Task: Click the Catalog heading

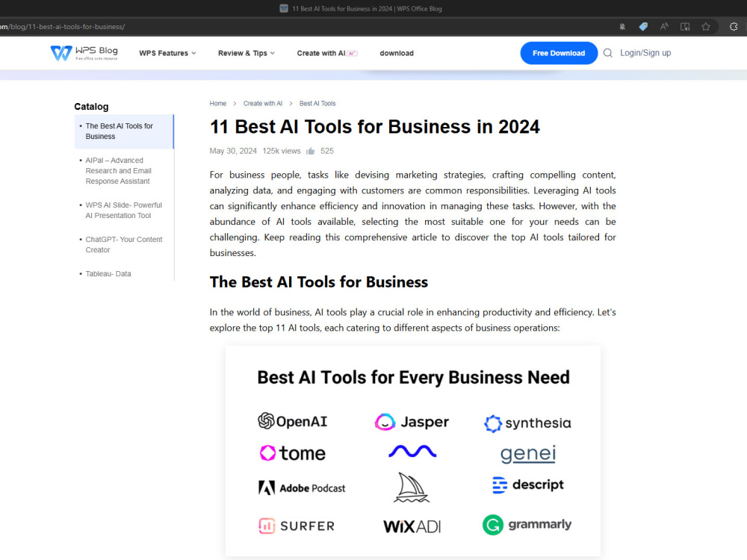Action: tap(91, 107)
